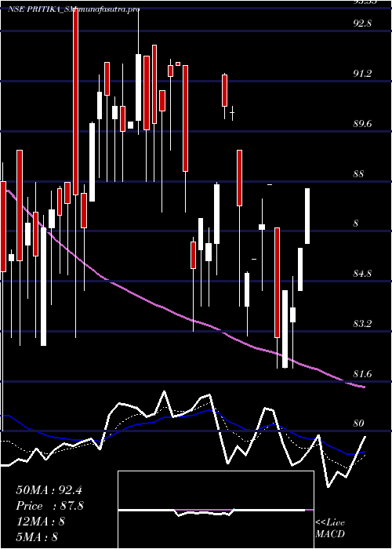Select the Price : 87.8 readout
Image resolution: width=392 pixels, height=549 pixels.
(x=49, y=506)
